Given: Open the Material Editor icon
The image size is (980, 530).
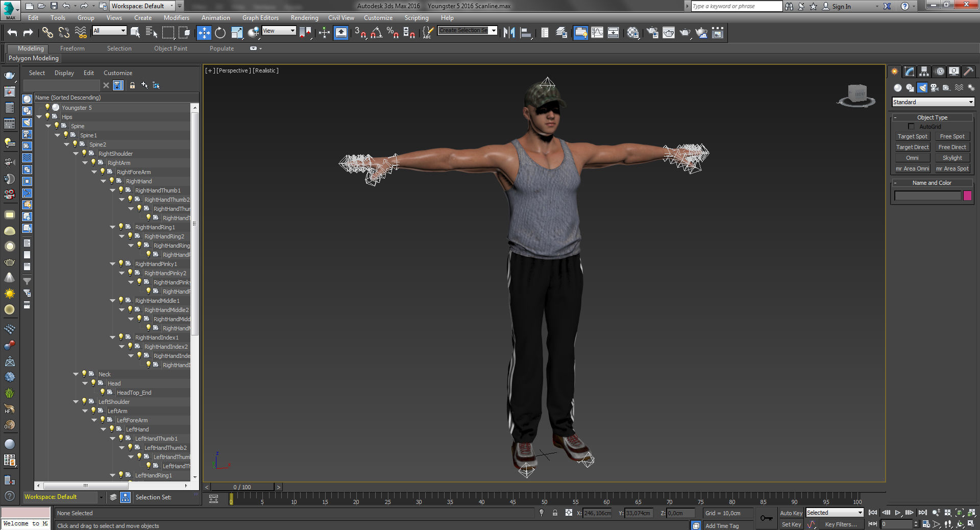Looking at the screenshot, I should [633, 33].
